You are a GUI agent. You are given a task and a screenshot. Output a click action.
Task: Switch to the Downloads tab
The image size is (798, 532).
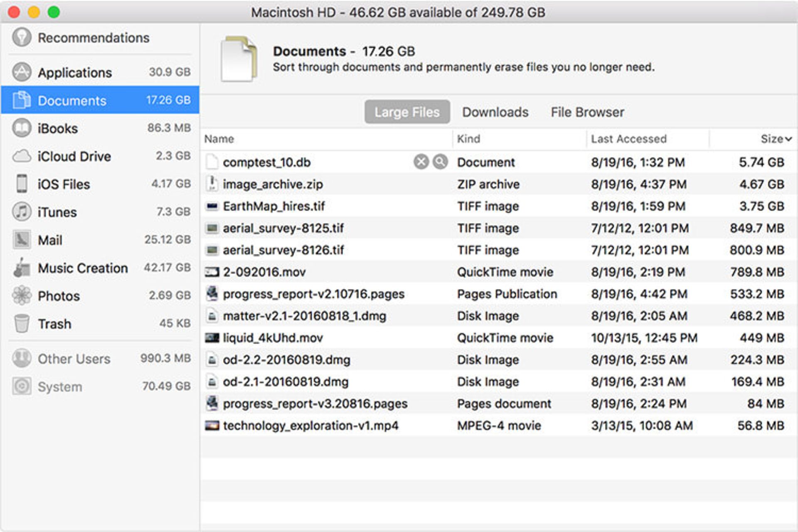495,112
